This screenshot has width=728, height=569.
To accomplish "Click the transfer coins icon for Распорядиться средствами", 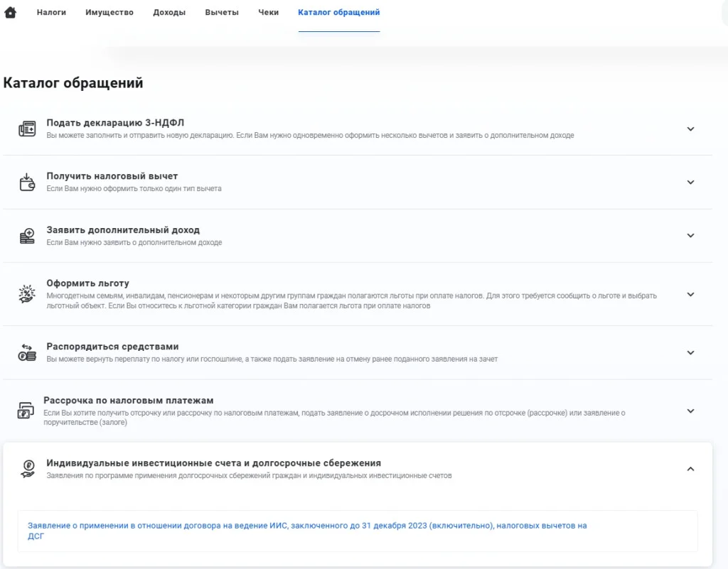I will [x=27, y=352].
